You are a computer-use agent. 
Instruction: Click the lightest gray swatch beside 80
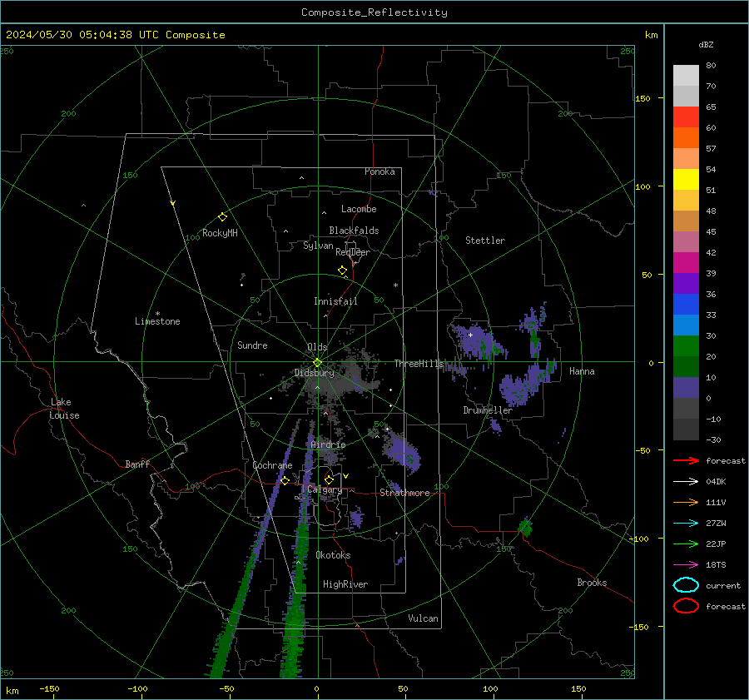coord(686,76)
